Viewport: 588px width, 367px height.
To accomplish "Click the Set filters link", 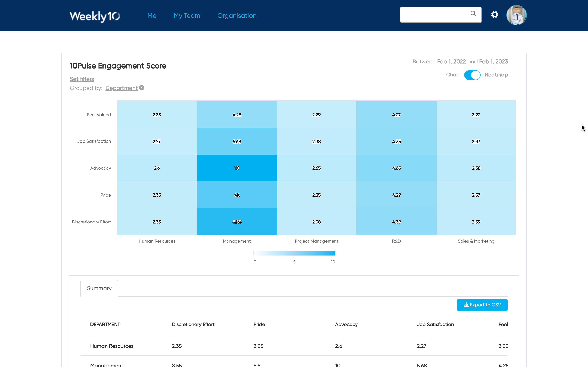I will (x=82, y=79).
